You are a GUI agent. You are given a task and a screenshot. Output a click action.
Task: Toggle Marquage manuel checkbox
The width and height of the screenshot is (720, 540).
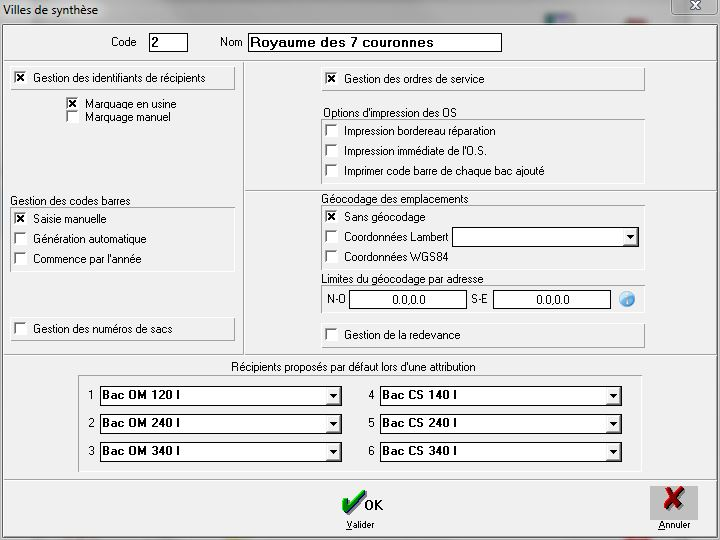pos(72,117)
